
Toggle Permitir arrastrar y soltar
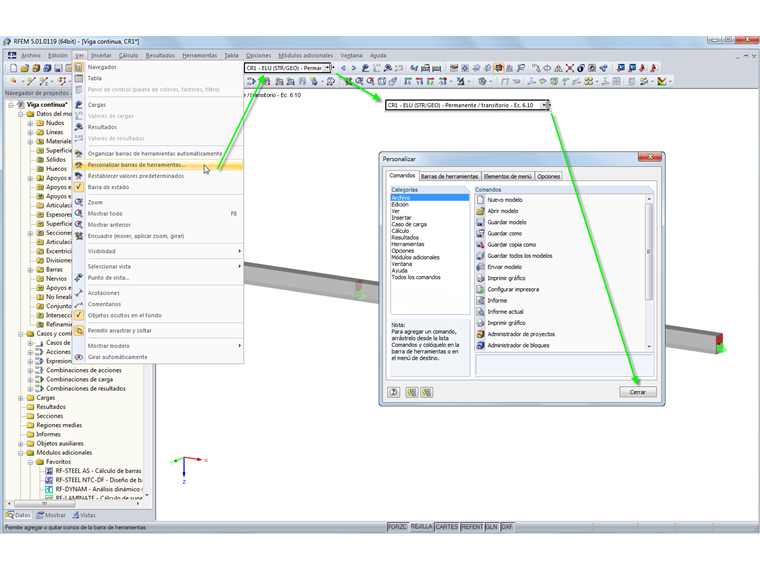(x=79, y=331)
